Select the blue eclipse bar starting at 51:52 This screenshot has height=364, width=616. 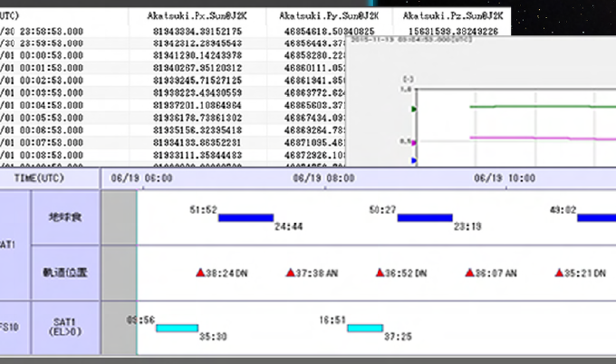[x=245, y=217]
